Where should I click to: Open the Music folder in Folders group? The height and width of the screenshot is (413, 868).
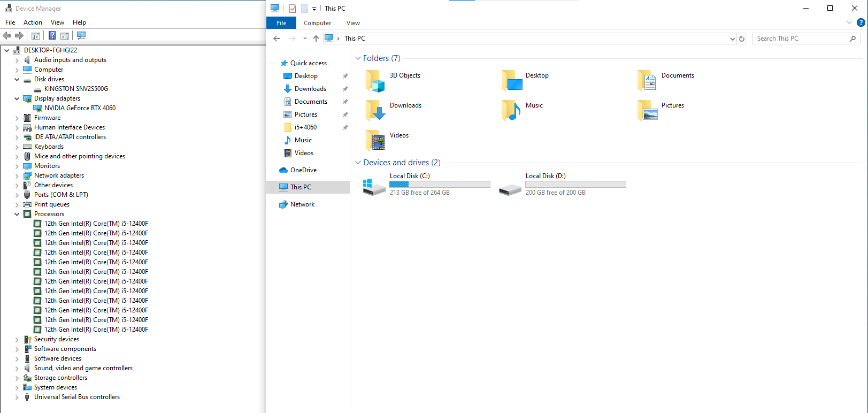click(x=512, y=111)
